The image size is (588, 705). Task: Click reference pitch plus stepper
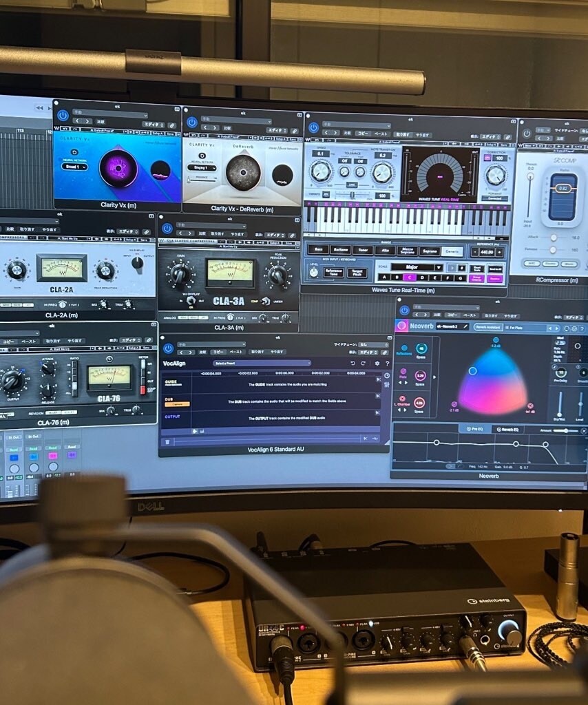(499, 253)
